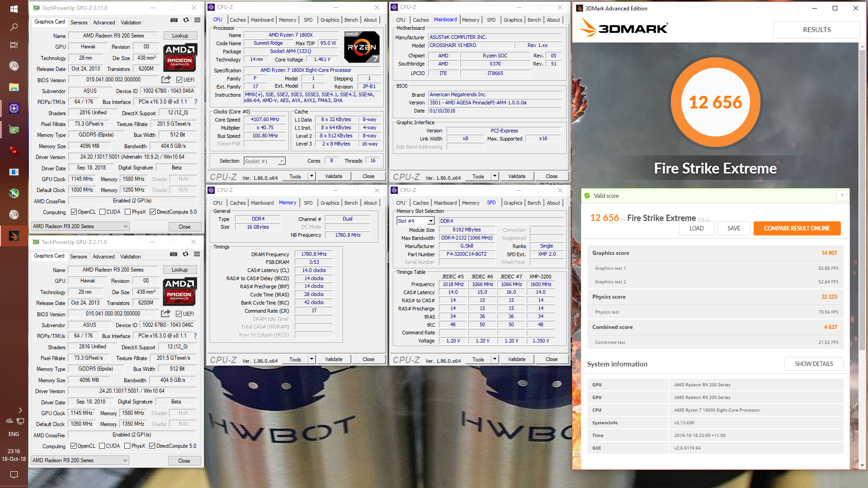The width and height of the screenshot is (868, 488).
Task: Click camera icon in lower GPU-Z window
Action: (174, 254)
